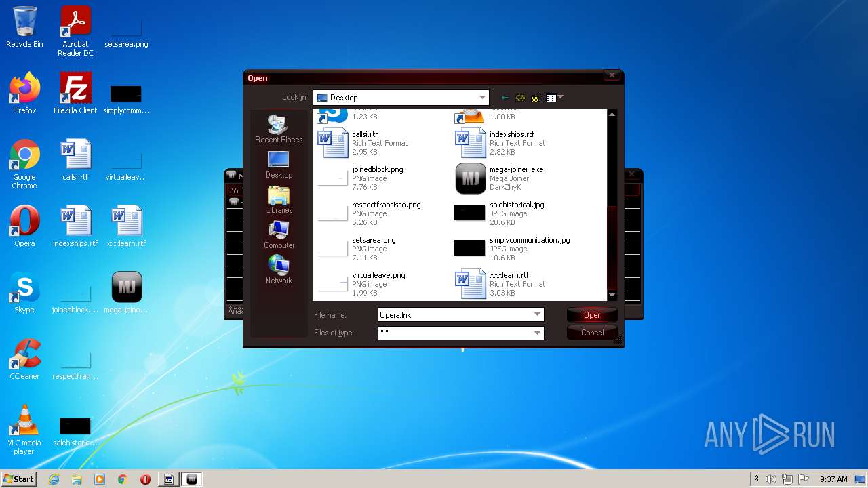This screenshot has width=868, height=488.
Task: Select simplycommunication.jpg in the file list
Action: click(x=513, y=249)
